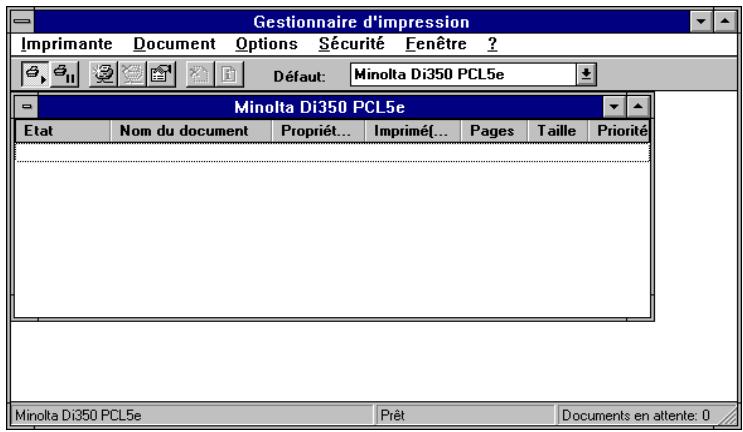Screen dimensions: 743x432
Task: Open the Gestionnaire d'impression control-menu box
Action: click(x=22, y=21)
